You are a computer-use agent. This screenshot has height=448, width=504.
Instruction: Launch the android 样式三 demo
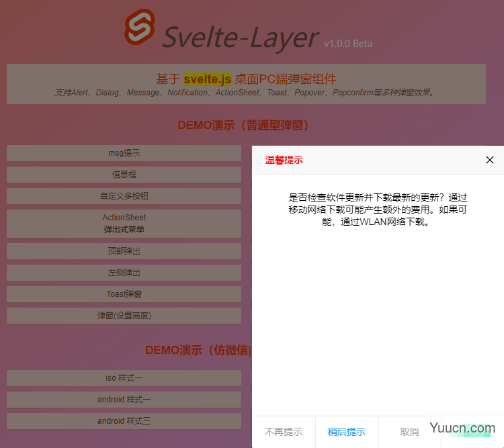(124, 421)
